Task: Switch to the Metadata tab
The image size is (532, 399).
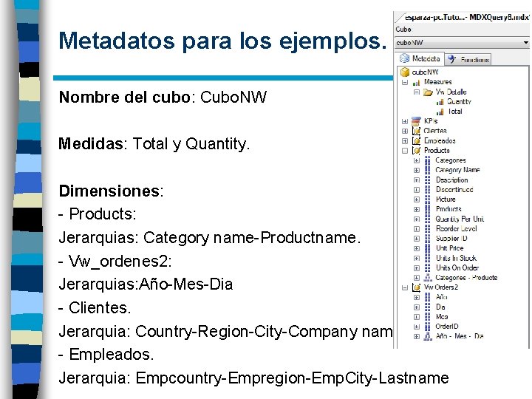Action: 420,58
